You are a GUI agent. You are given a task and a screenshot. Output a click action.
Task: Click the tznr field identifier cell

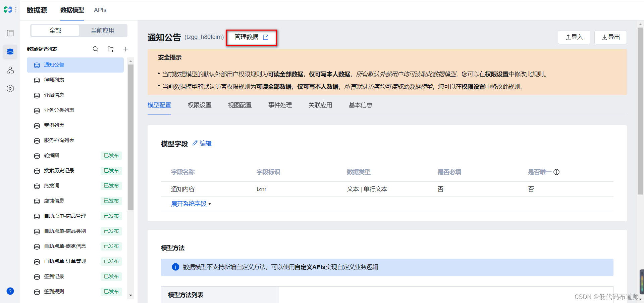(x=261, y=189)
